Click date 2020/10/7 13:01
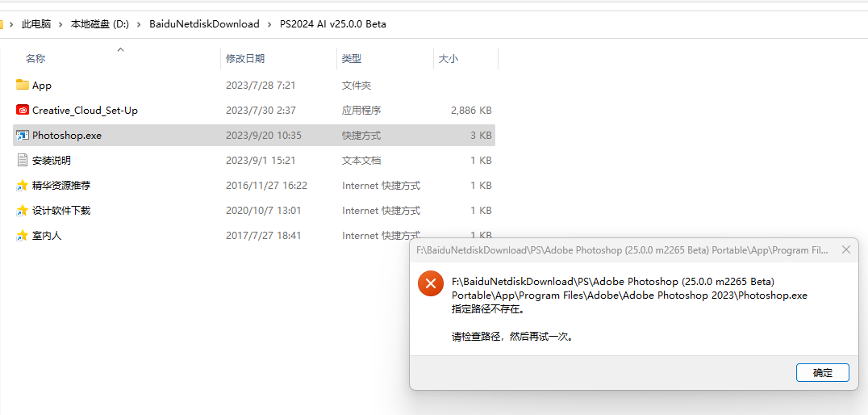 pos(264,211)
